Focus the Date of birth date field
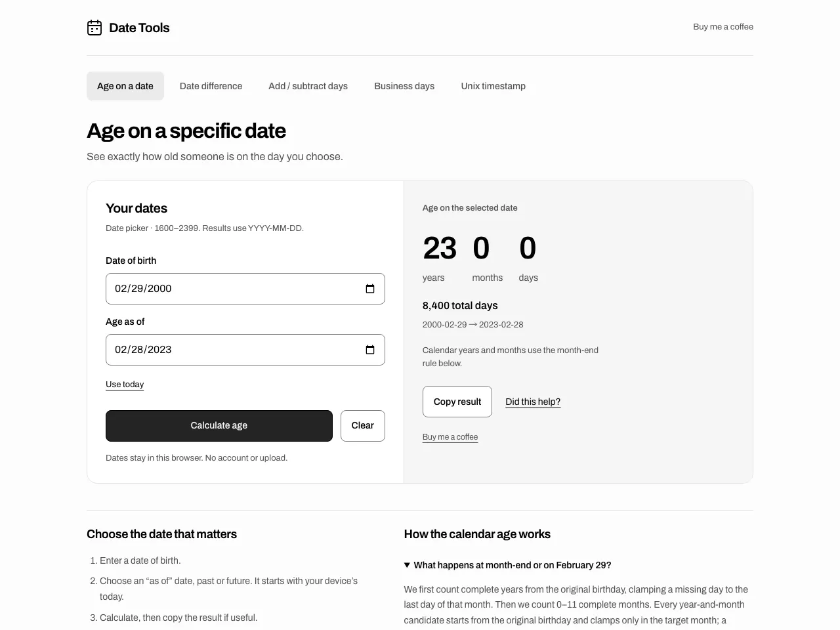 pos(245,289)
